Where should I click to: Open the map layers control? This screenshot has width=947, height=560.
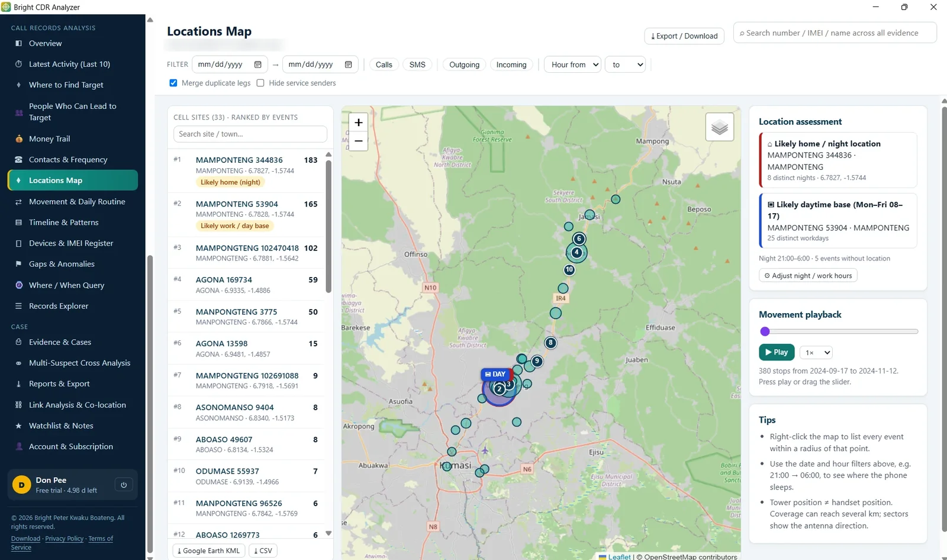pyautogui.click(x=720, y=127)
